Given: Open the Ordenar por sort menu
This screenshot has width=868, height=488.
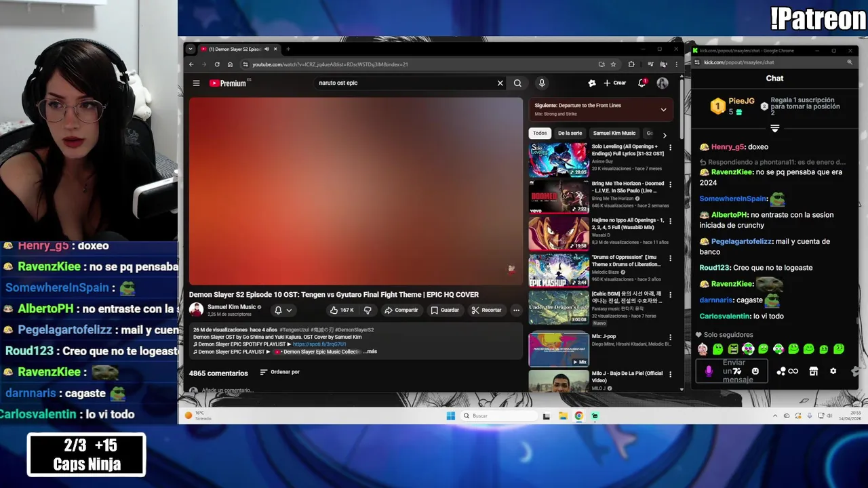Looking at the screenshot, I should tap(279, 372).
